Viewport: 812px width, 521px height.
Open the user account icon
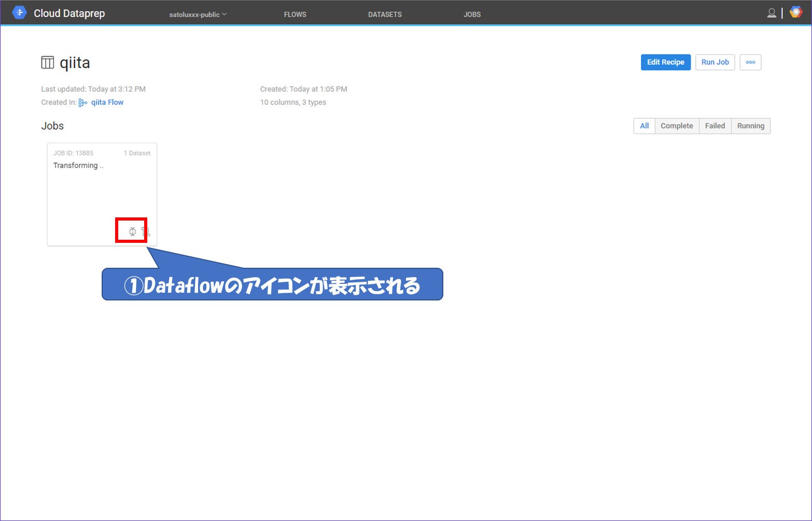(x=772, y=13)
